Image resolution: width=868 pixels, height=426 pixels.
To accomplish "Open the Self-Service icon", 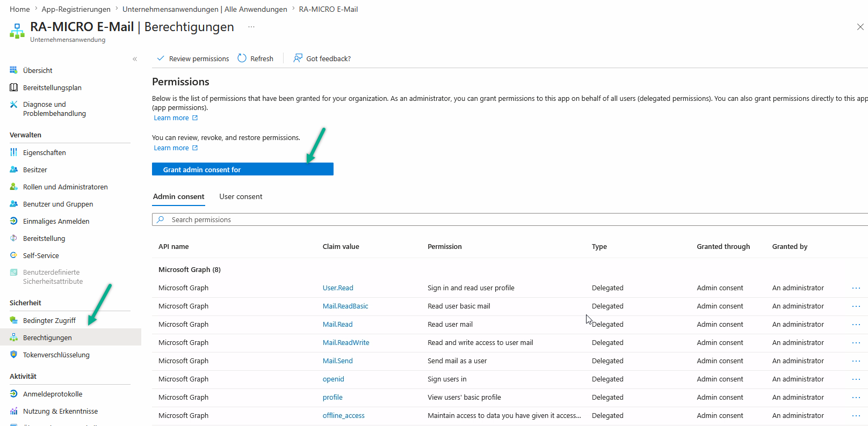I will click(13, 255).
